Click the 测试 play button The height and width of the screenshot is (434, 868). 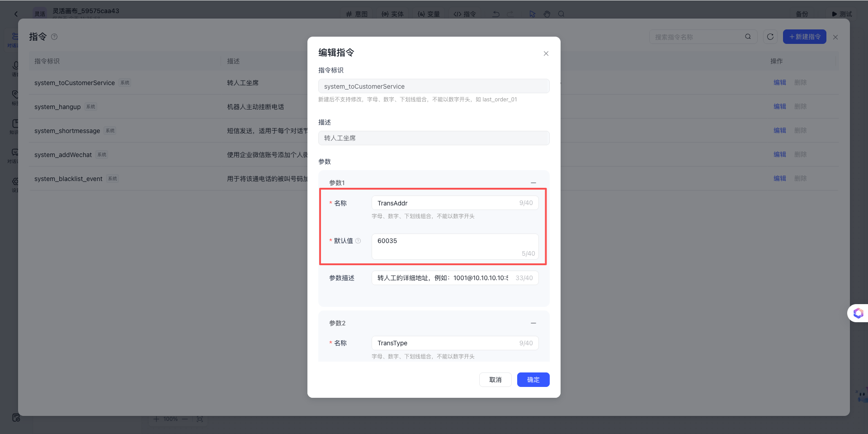(x=842, y=14)
